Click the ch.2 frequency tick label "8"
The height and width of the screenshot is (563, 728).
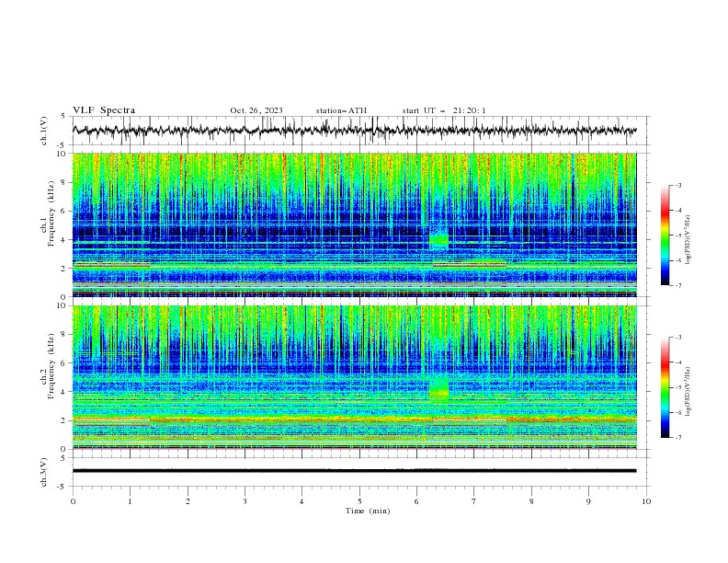[64, 335]
